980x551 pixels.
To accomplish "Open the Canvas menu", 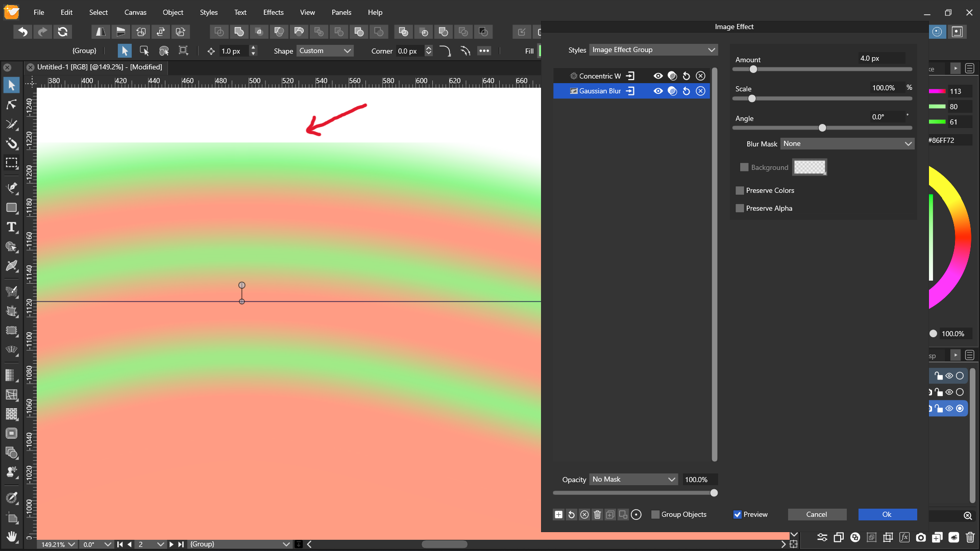I will tap(135, 12).
